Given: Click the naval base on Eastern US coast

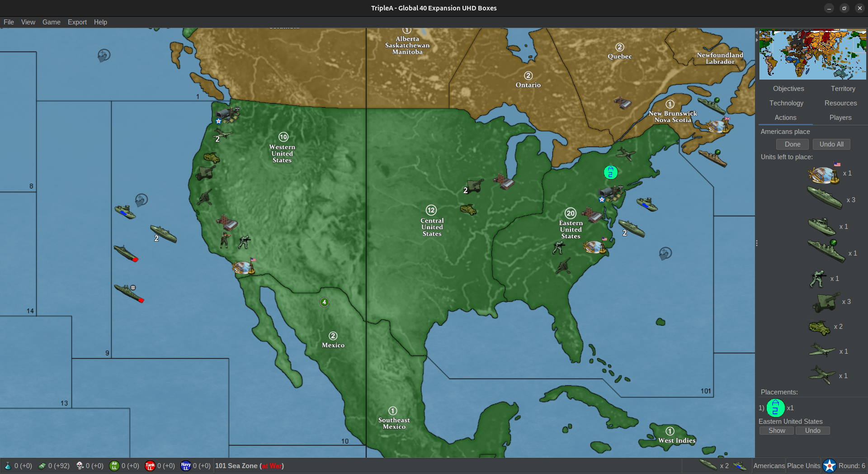Looking at the screenshot, I should pos(595,246).
